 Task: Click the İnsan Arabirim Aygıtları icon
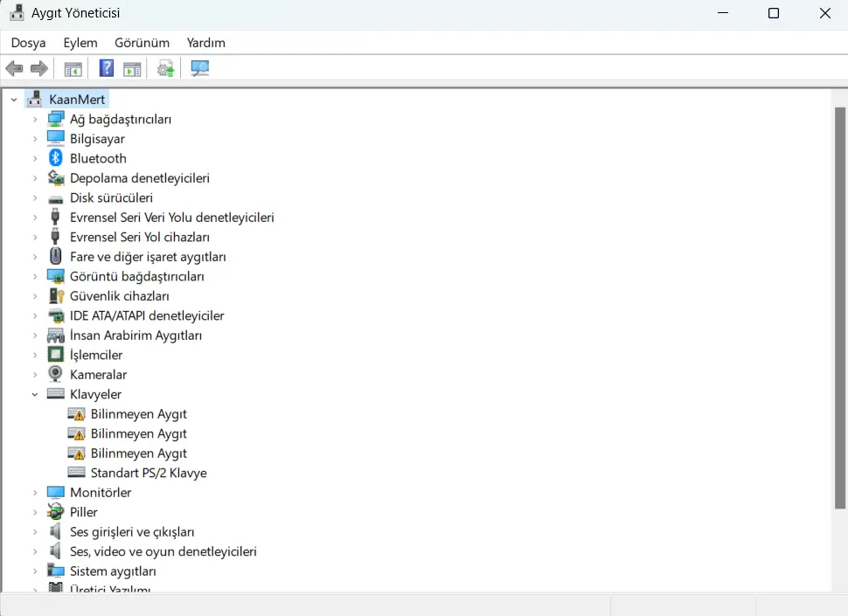pos(55,335)
